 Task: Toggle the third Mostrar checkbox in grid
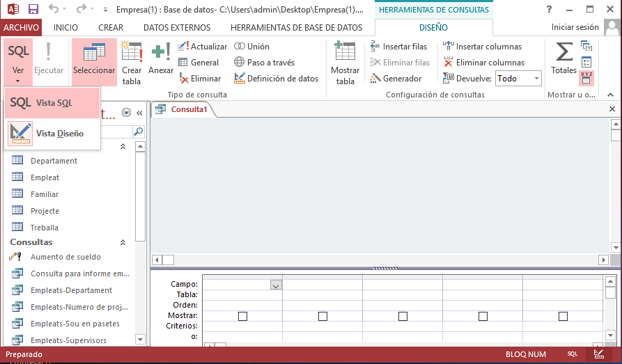coord(403,316)
